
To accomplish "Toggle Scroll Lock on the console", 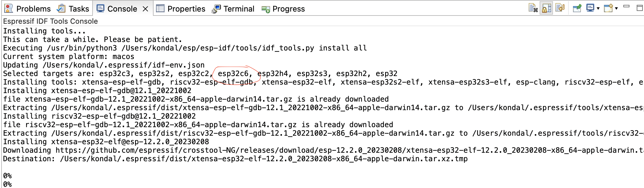I will click(546, 8).
